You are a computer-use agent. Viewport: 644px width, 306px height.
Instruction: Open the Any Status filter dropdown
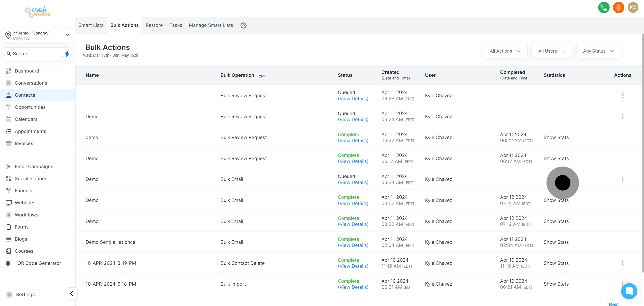click(x=598, y=51)
